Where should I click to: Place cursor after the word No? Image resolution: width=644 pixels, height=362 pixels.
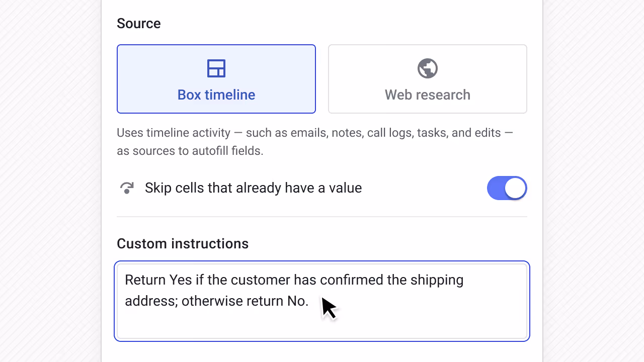click(310, 301)
